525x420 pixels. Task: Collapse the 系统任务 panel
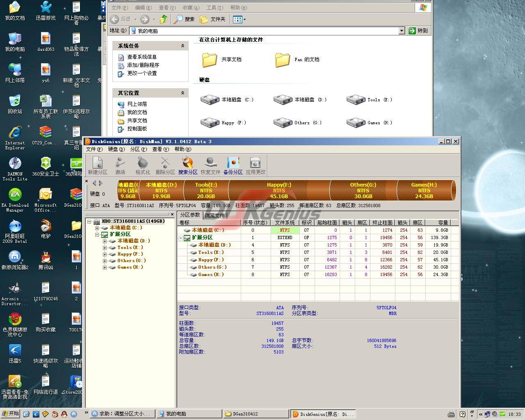pyautogui.click(x=183, y=46)
